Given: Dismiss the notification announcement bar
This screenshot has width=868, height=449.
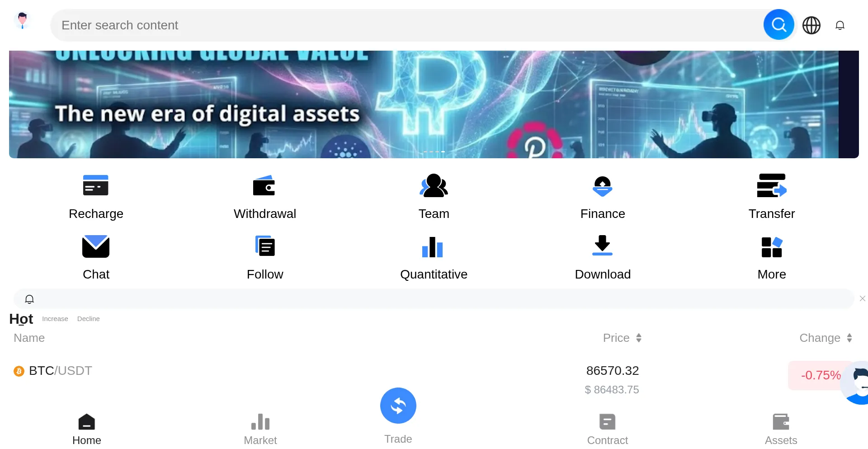Looking at the screenshot, I should point(862,298).
